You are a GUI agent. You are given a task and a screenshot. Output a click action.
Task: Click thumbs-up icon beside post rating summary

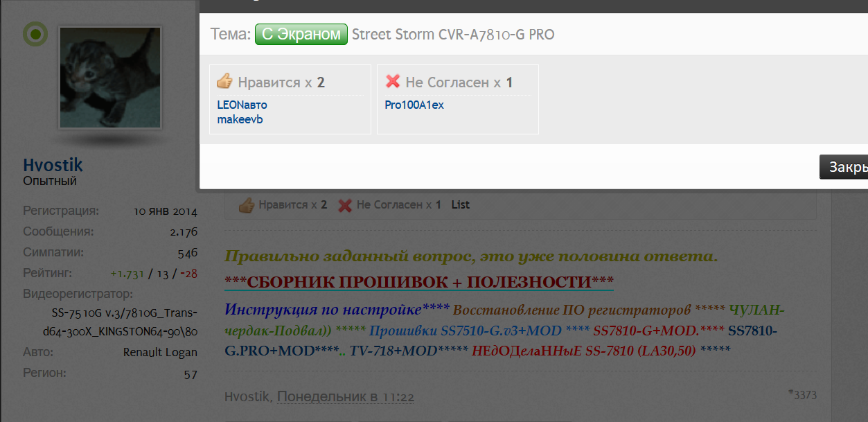tap(246, 205)
